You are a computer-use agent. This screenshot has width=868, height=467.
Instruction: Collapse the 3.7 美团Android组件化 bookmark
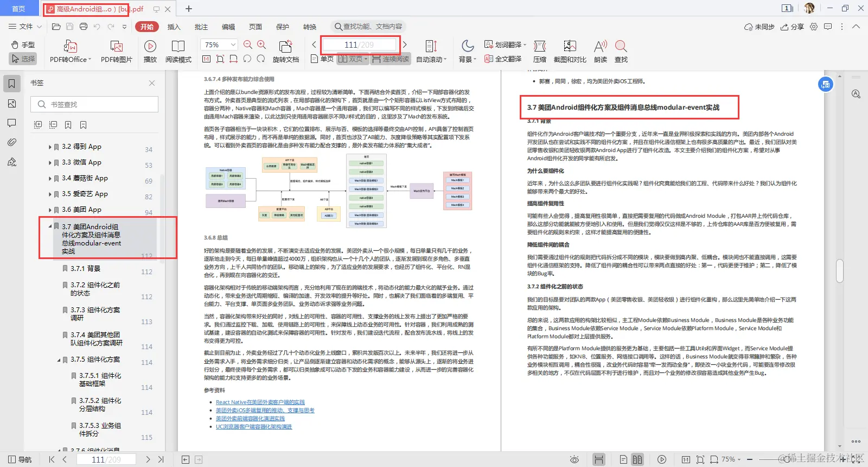point(50,226)
